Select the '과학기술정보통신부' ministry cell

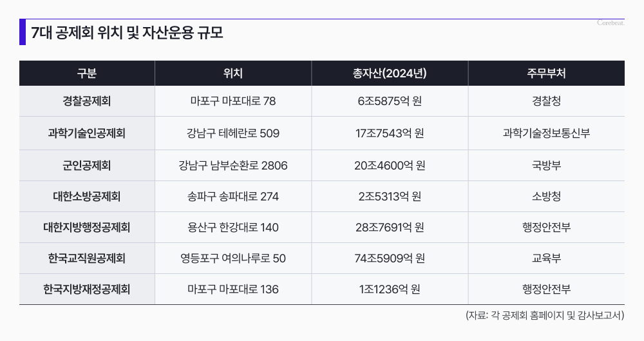coord(546,133)
